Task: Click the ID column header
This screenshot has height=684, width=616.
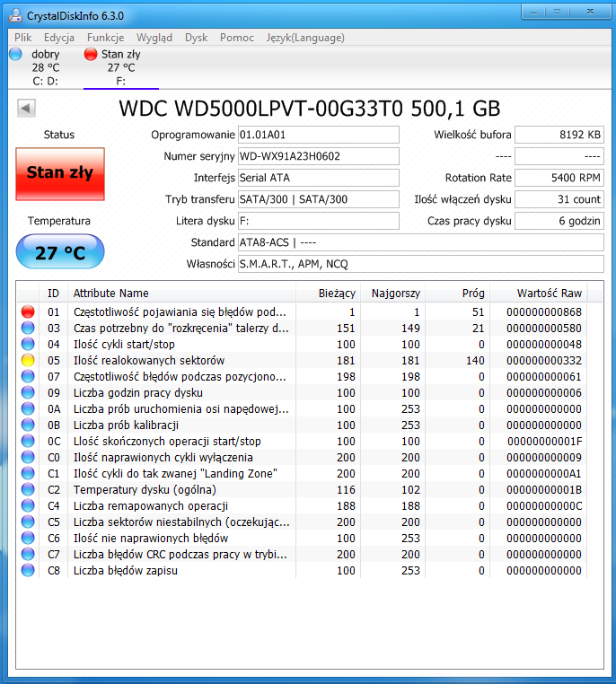Action: tap(53, 294)
